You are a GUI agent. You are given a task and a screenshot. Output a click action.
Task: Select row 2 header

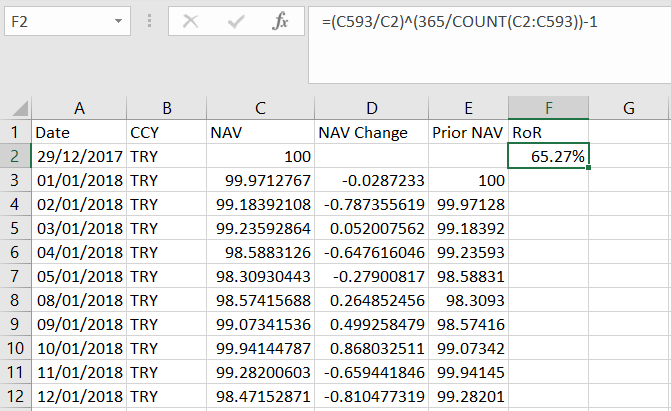[x=15, y=156]
